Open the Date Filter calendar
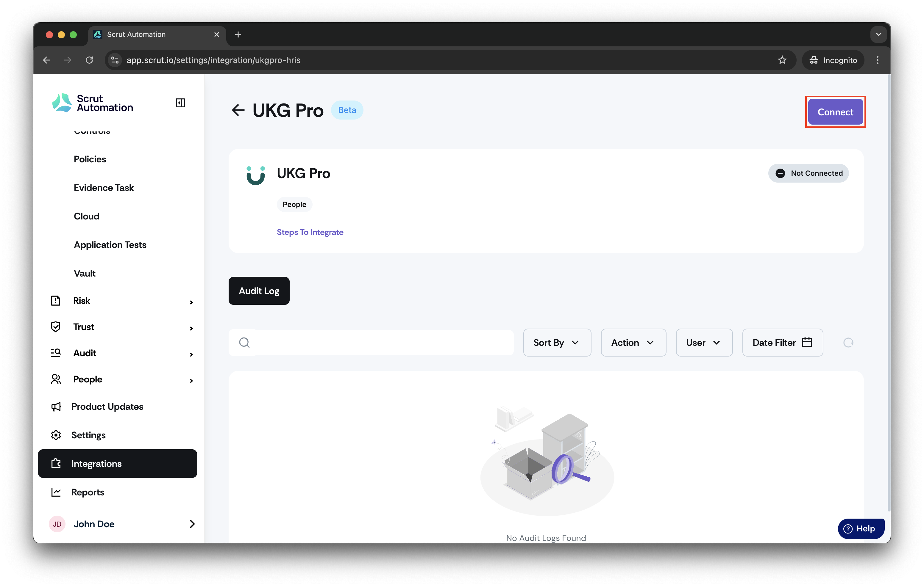This screenshot has width=924, height=587. tap(782, 342)
